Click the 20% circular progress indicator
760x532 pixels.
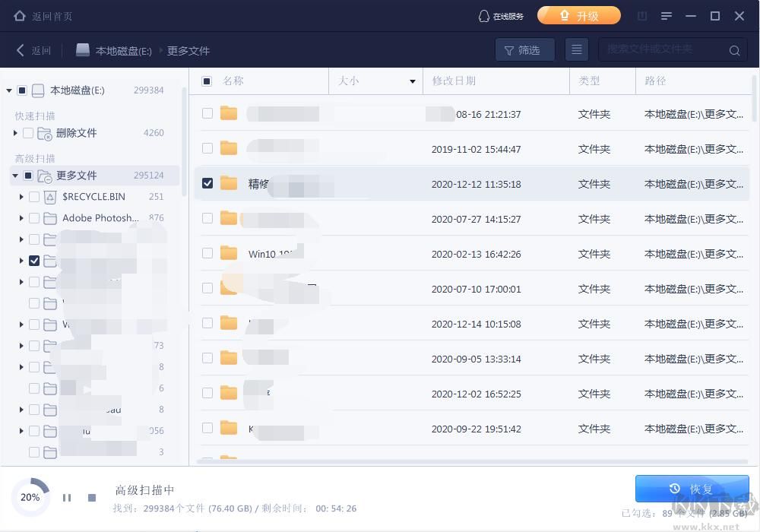coord(30,497)
